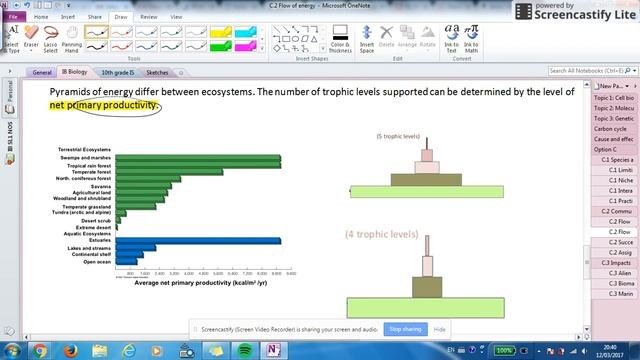Insert a triangle shape
This screenshot has height=360, width=640.
click(314, 39)
